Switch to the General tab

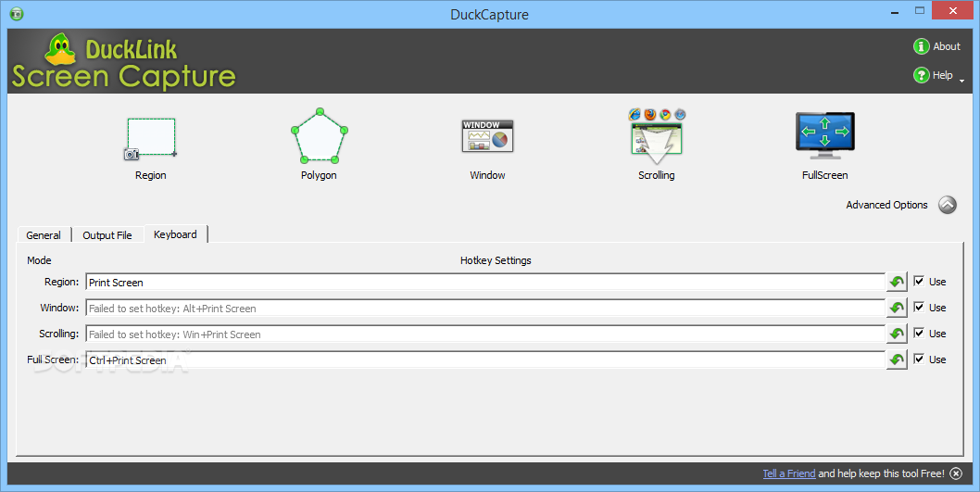(44, 235)
